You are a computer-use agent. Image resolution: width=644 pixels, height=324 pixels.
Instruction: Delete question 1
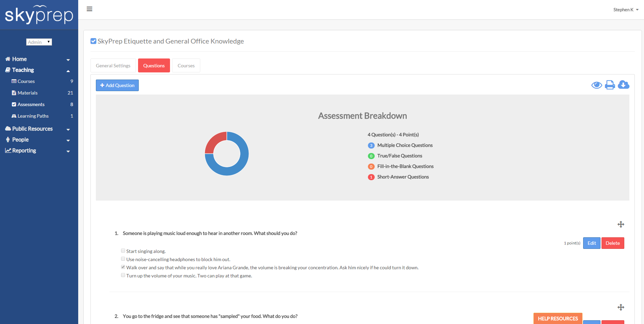(x=613, y=243)
